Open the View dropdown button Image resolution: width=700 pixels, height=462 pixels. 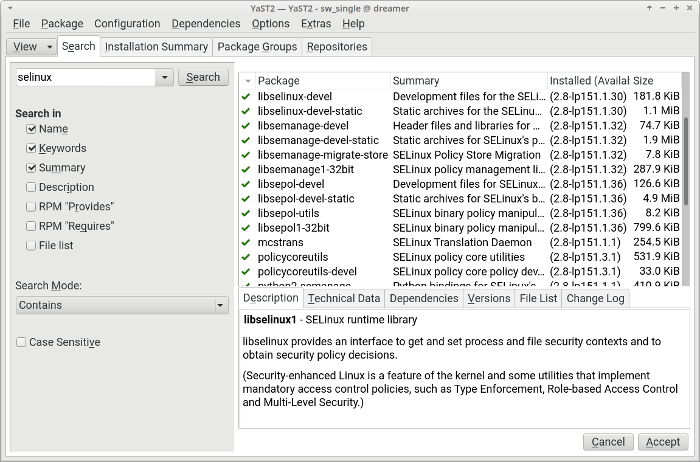coord(31,46)
